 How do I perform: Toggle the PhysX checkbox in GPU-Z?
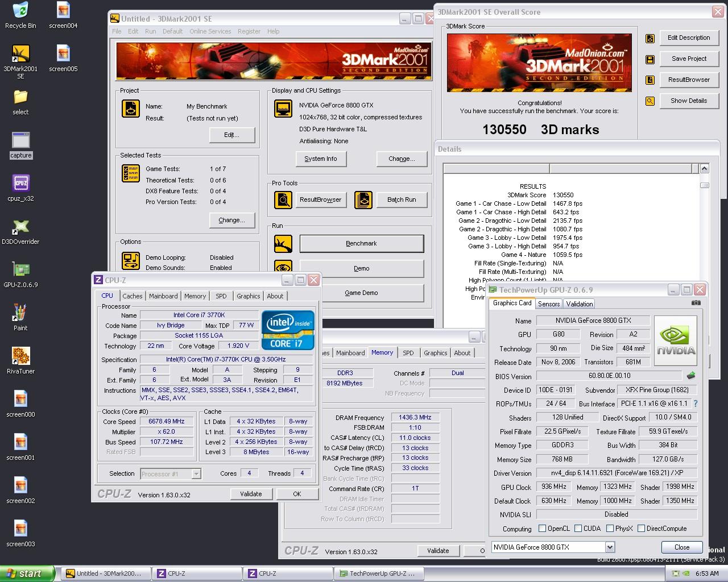tap(610, 529)
